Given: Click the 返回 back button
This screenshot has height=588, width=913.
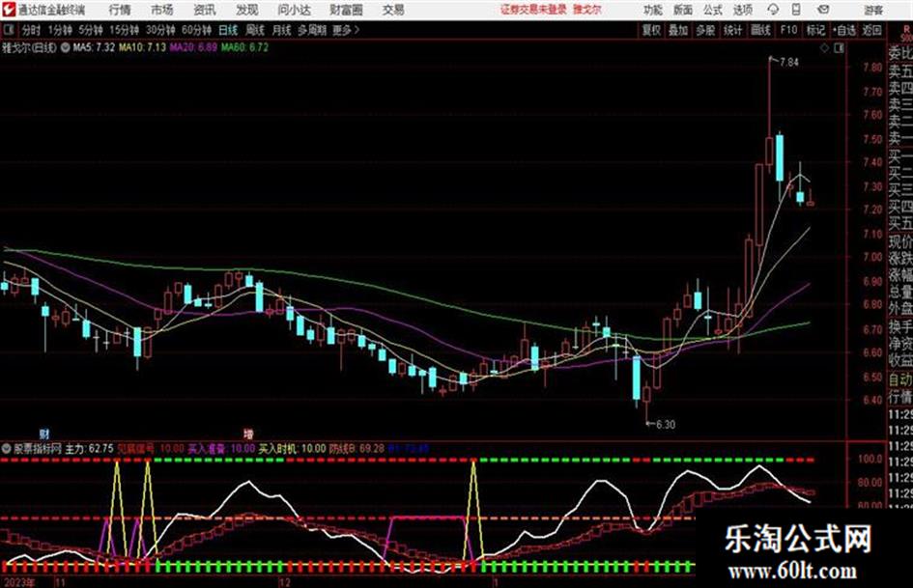Looking at the screenshot, I should pyautogui.click(x=871, y=30).
